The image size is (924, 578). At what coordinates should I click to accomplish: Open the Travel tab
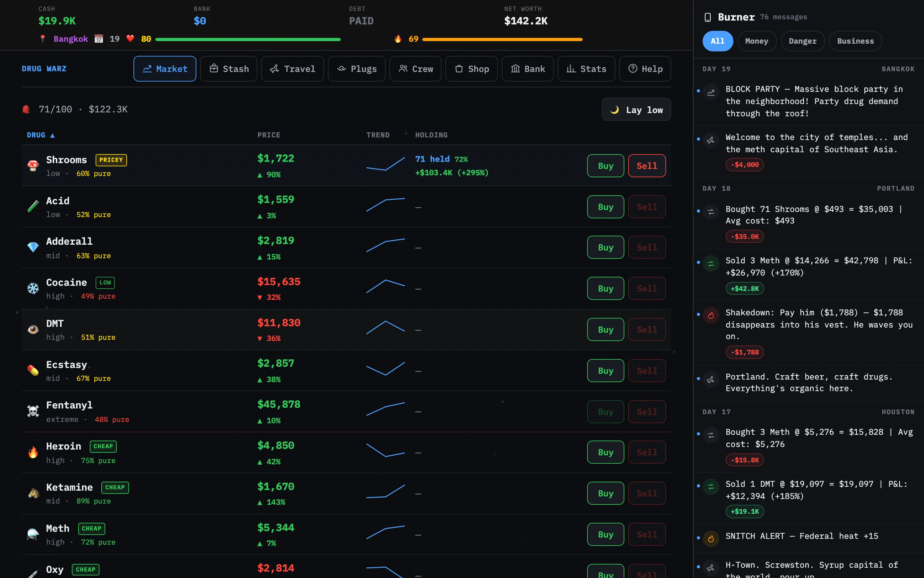[293, 69]
